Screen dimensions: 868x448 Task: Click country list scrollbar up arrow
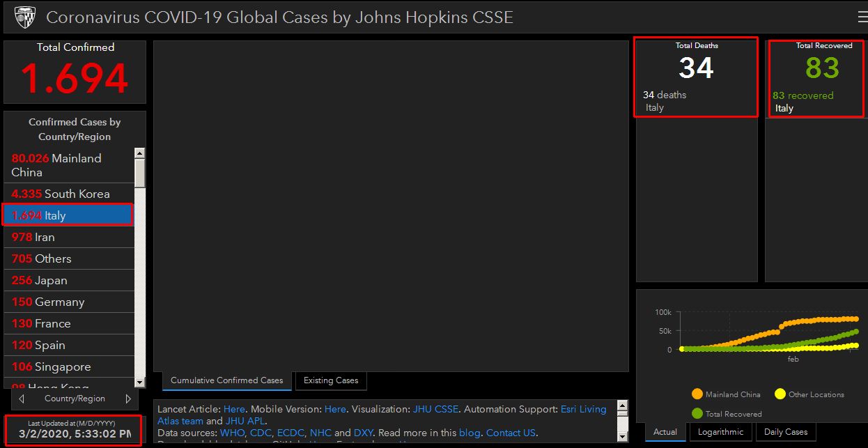[x=140, y=153]
